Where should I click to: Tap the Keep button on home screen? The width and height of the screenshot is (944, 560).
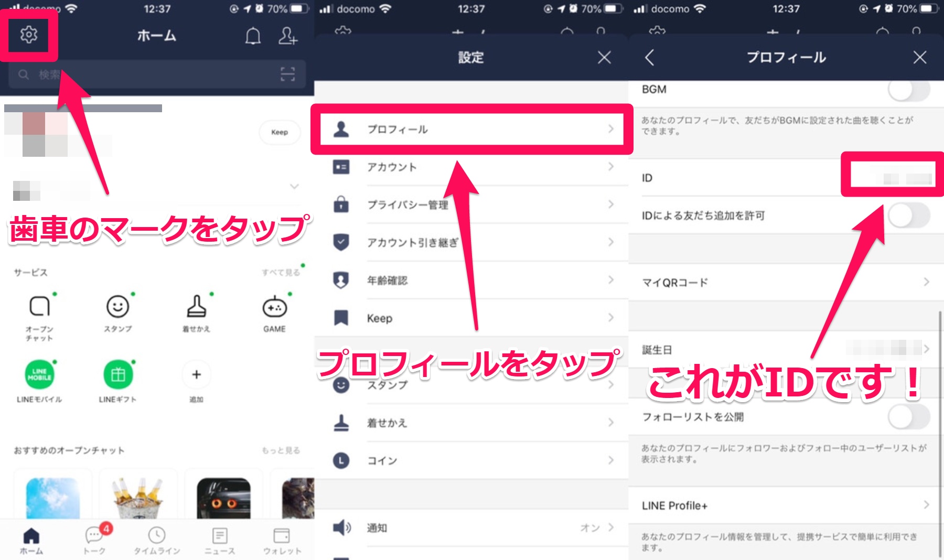coord(280,132)
